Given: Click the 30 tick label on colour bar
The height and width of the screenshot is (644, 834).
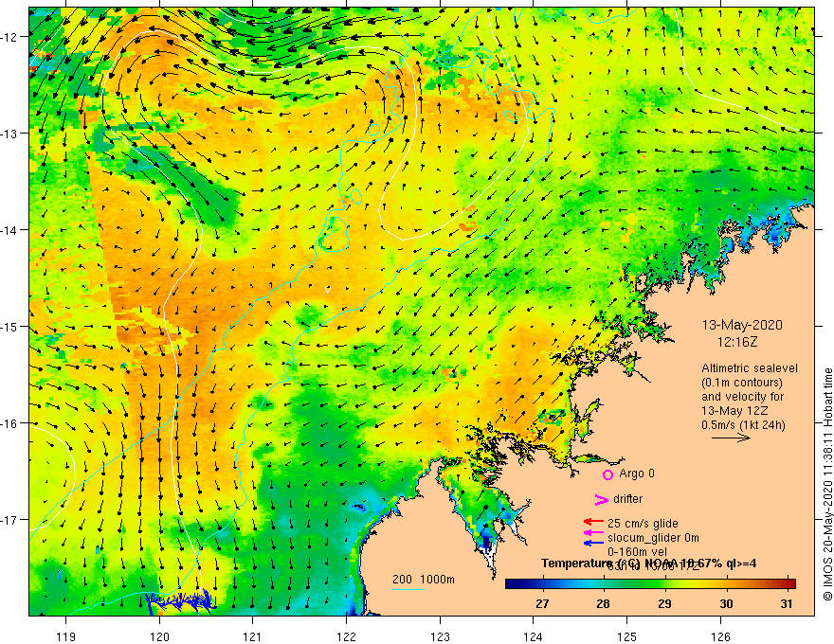Looking at the screenshot, I should 726,603.
